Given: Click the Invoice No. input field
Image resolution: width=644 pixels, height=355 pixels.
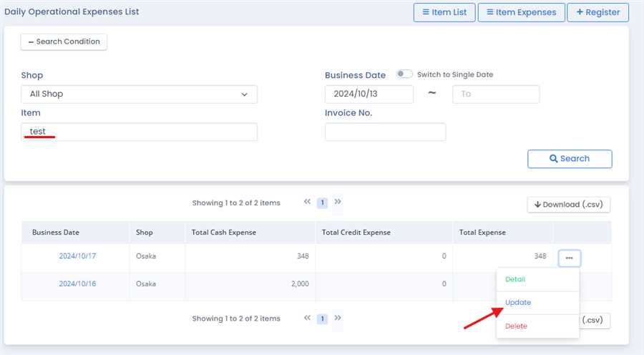Looking at the screenshot, I should coord(385,132).
